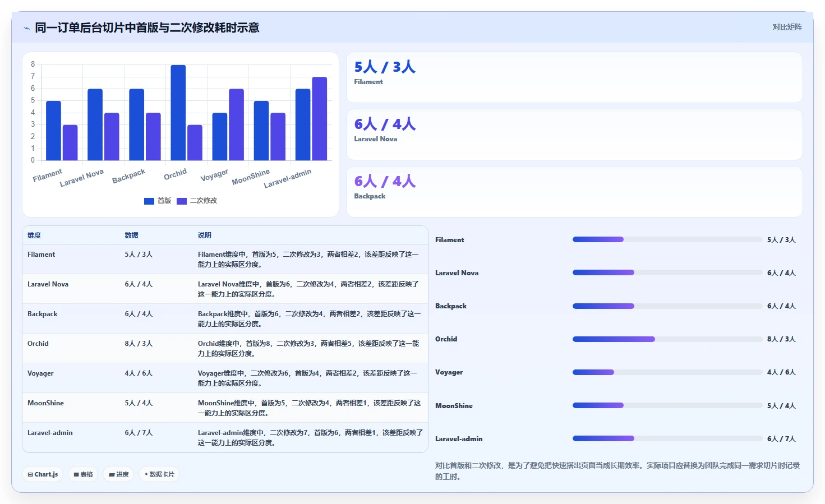The height and width of the screenshot is (504, 825).
Task: Click the Filament progress bar
Action: tap(667, 239)
